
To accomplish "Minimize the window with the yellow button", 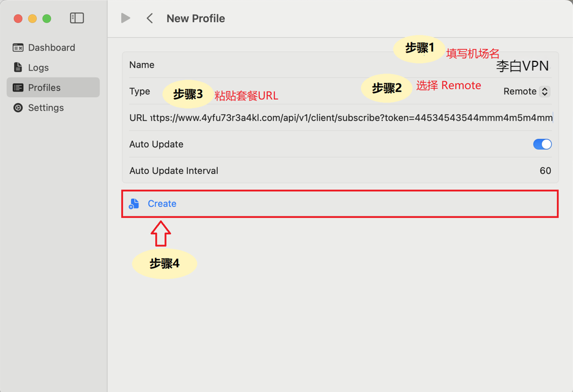I will click(x=32, y=18).
